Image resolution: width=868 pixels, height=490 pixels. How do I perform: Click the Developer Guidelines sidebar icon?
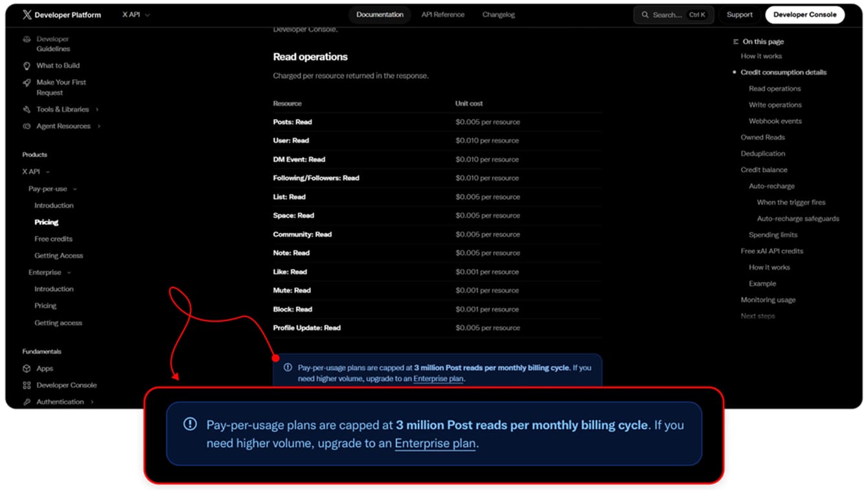point(27,39)
